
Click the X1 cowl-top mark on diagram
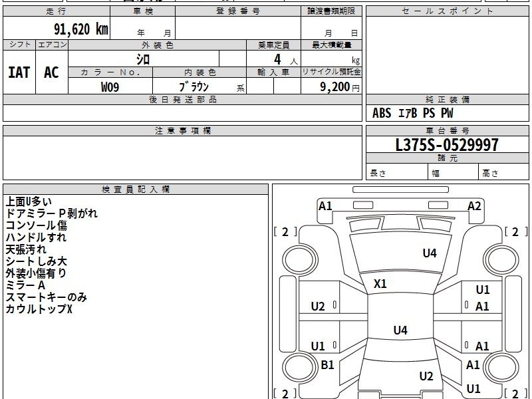pos(380,284)
